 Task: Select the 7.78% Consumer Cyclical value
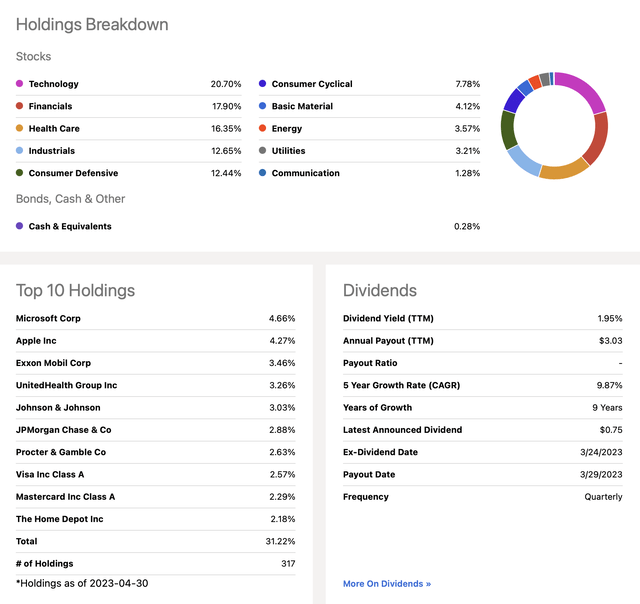[x=468, y=84]
